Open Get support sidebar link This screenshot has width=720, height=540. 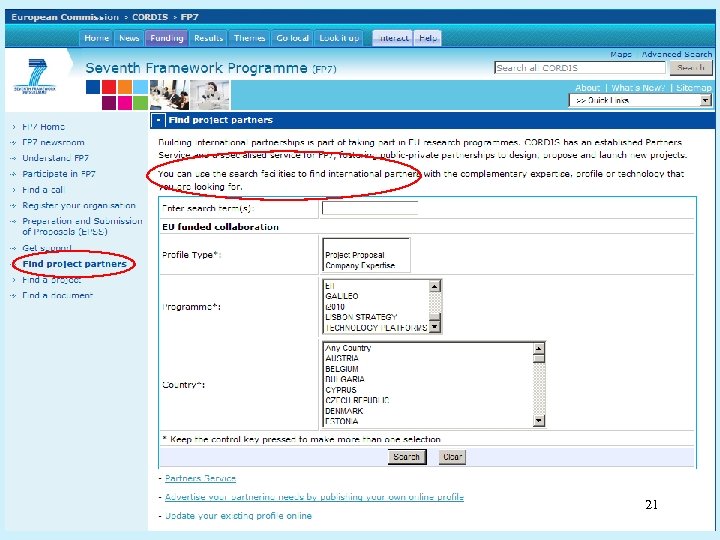[46, 248]
